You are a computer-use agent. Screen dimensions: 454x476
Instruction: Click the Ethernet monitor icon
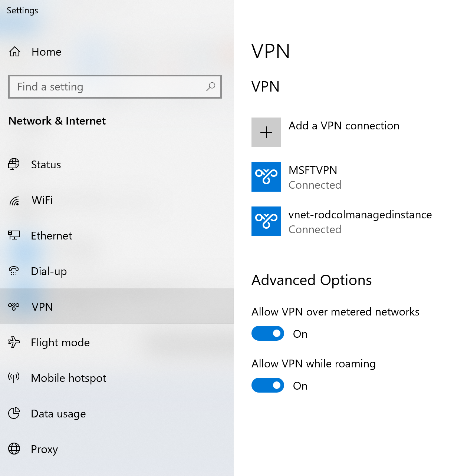point(14,235)
